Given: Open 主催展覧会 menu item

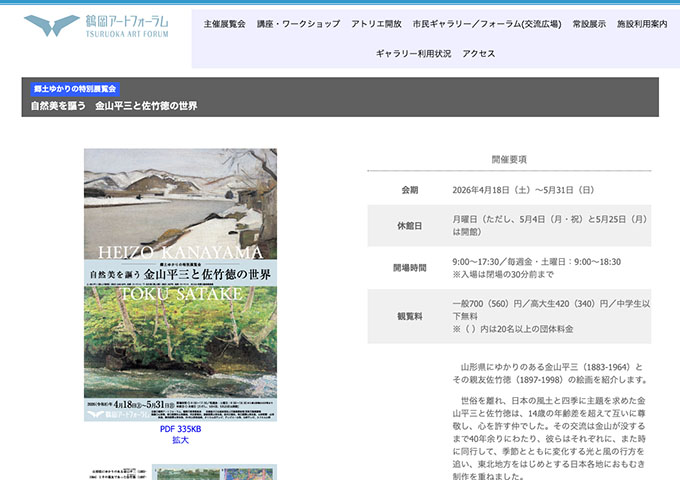Looking at the screenshot, I should point(225,24).
